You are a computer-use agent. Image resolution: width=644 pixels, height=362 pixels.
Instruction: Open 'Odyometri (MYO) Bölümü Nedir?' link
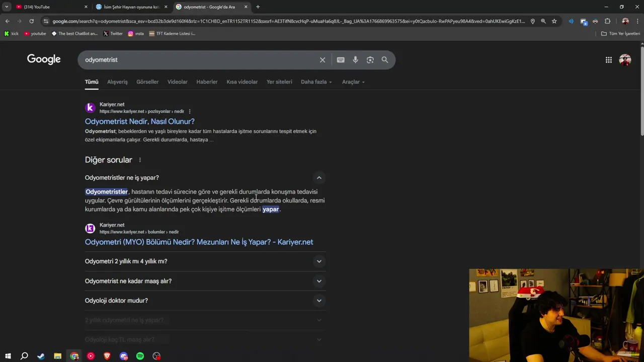pyautogui.click(x=199, y=242)
